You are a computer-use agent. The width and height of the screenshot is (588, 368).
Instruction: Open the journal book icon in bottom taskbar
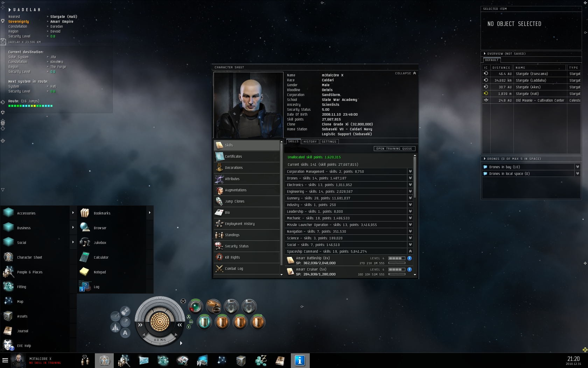tap(280, 360)
